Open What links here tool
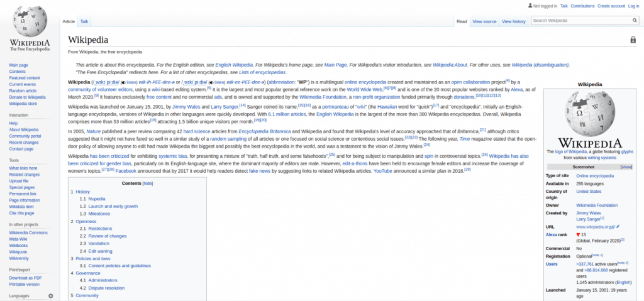This screenshot has height=301, width=644. point(23,168)
